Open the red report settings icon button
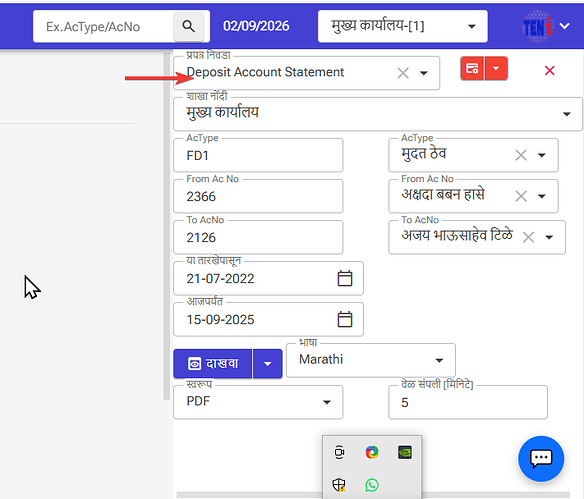The image size is (584, 499). click(x=472, y=69)
